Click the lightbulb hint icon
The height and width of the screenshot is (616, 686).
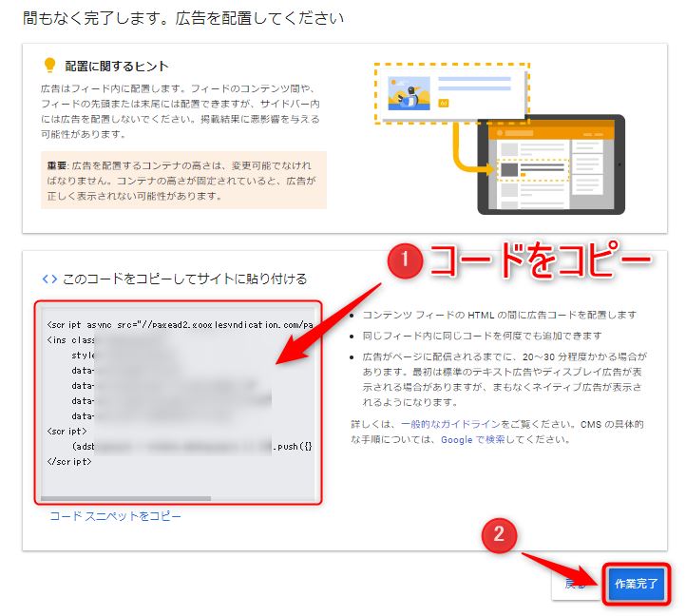point(49,66)
